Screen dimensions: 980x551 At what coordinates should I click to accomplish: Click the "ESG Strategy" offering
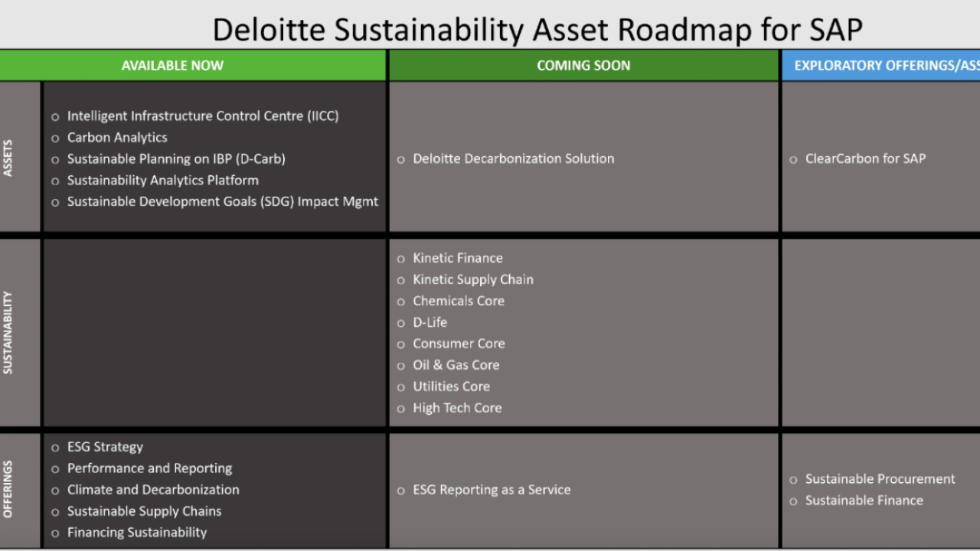tap(105, 447)
